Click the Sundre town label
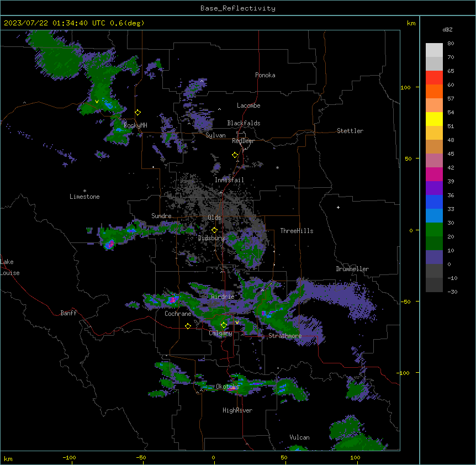This screenshot has width=476, height=465. point(161,216)
